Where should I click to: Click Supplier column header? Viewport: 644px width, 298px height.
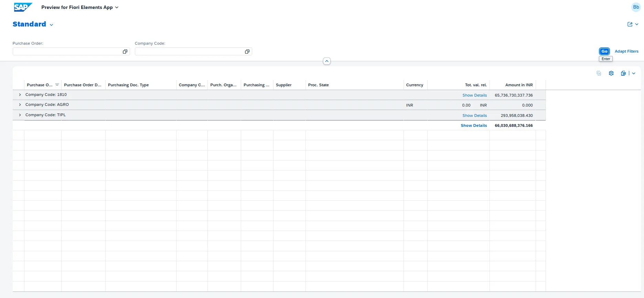[289, 85]
